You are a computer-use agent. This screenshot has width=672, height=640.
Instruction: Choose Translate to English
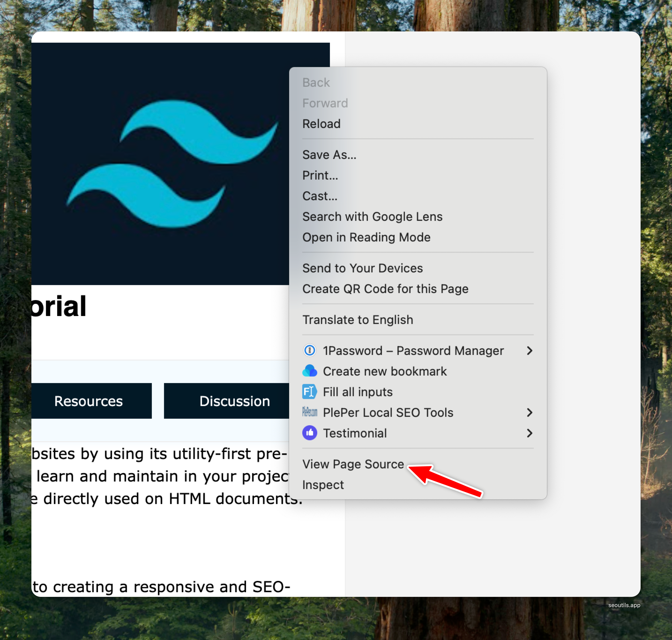[357, 320]
